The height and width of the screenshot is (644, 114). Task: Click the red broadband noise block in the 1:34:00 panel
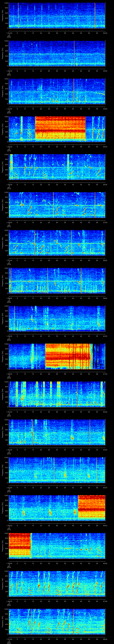click(60, 128)
